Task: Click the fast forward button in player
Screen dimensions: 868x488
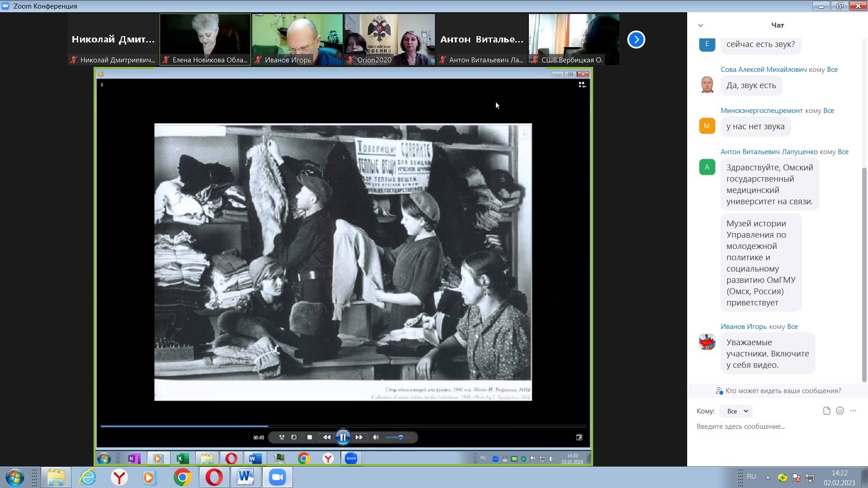Action: (x=359, y=437)
